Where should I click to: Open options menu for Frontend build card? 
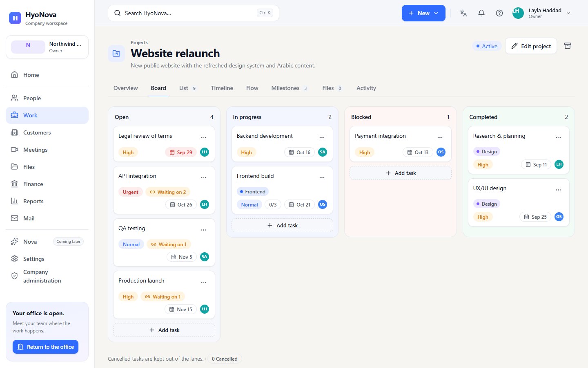(x=322, y=177)
